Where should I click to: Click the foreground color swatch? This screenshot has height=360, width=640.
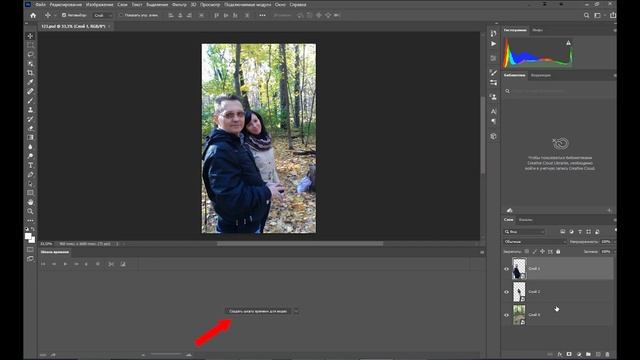28,236
